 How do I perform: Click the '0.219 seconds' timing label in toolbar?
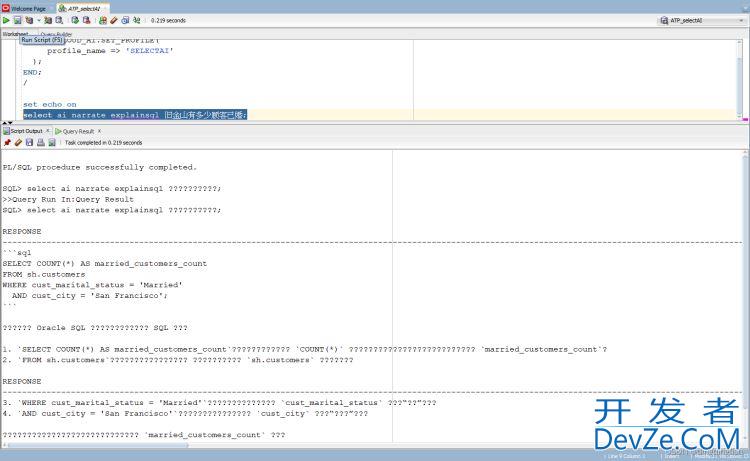pyautogui.click(x=168, y=21)
